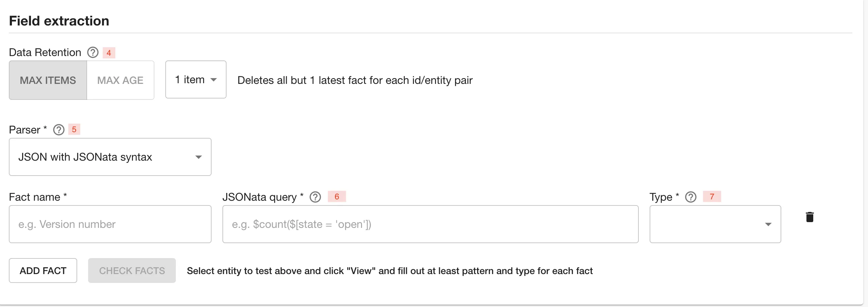Screen dimensions: 868x307
Task: Click the Type field help icon
Action: tap(691, 197)
